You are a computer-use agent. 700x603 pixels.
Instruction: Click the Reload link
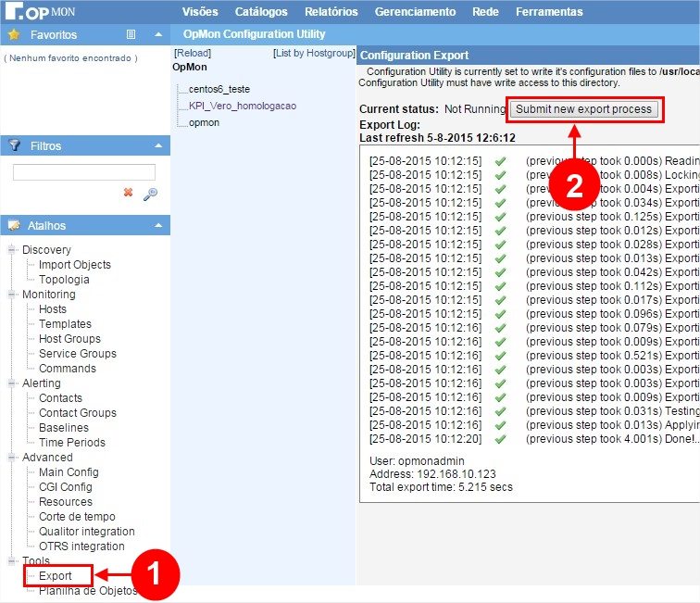click(x=193, y=54)
